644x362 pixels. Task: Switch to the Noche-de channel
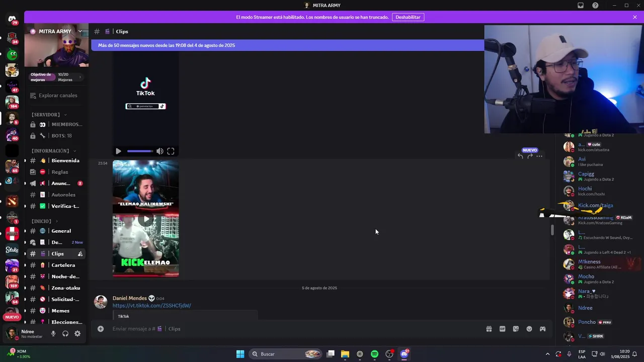click(56, 277)
